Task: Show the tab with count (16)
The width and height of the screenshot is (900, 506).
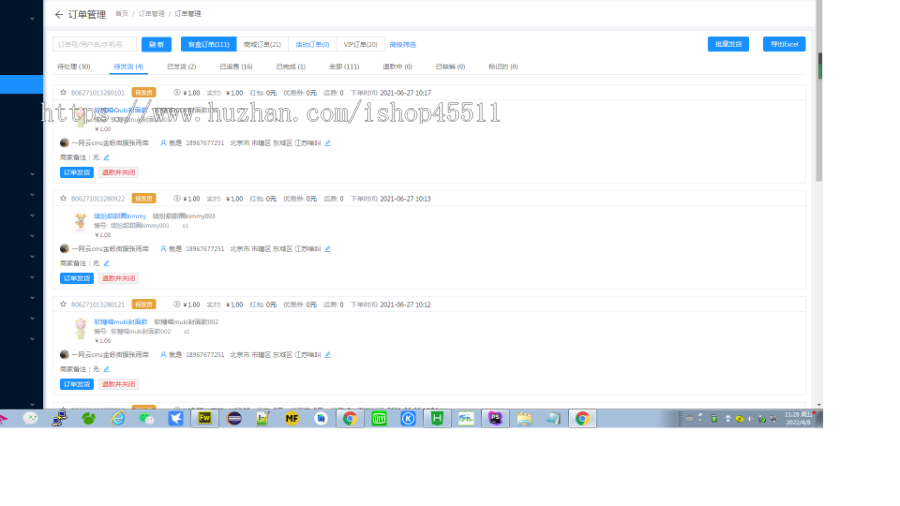Action: (236, 67)
